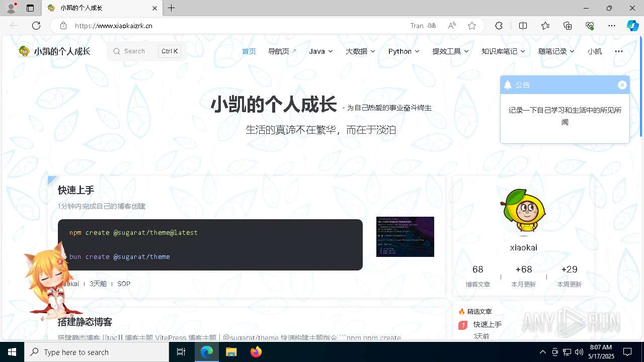The height and width of the screenshot is (362, 644).
Task: Expand the 随笔记录 navigation dropdown
Action: tap(556, 51)
